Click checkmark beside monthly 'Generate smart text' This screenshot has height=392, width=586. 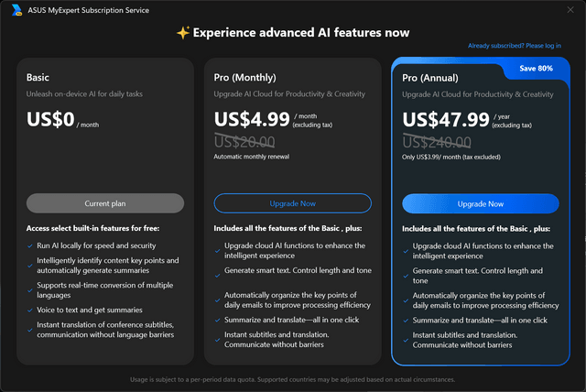[x=218, y=276]
